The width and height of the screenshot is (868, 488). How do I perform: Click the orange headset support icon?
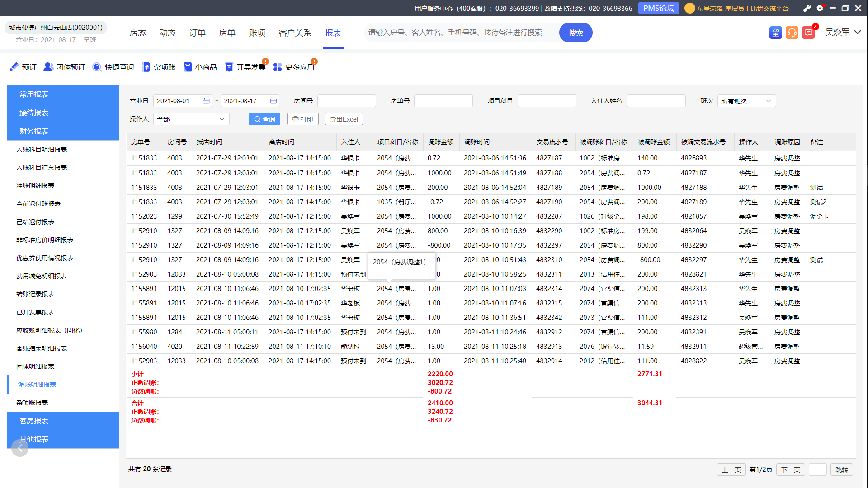coord(792,33)
